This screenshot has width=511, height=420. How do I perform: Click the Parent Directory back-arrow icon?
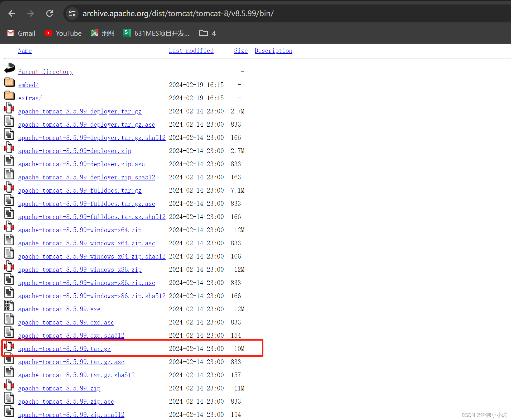click(9, 68)
